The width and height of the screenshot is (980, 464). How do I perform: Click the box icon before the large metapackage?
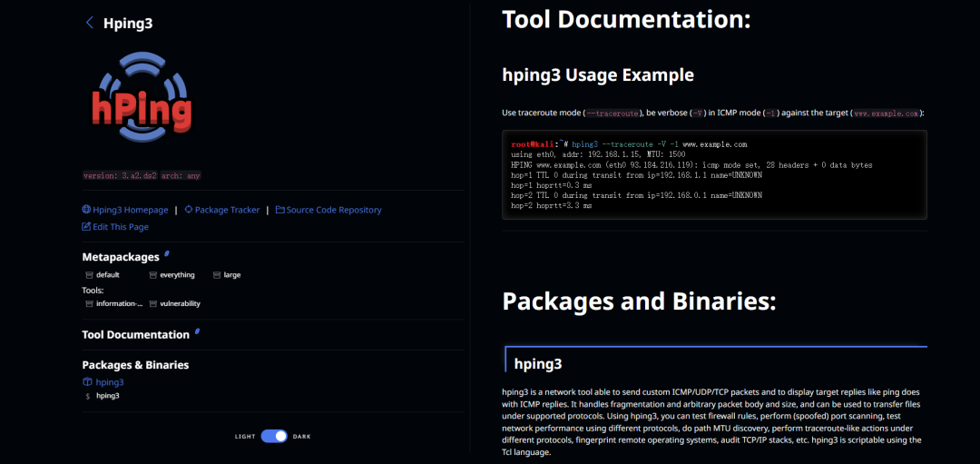tap(217, 274)
